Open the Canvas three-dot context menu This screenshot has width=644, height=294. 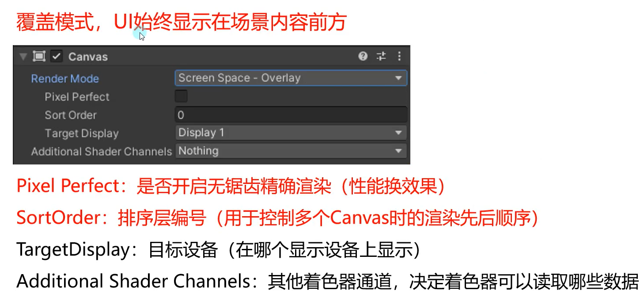tap(399, 56)
